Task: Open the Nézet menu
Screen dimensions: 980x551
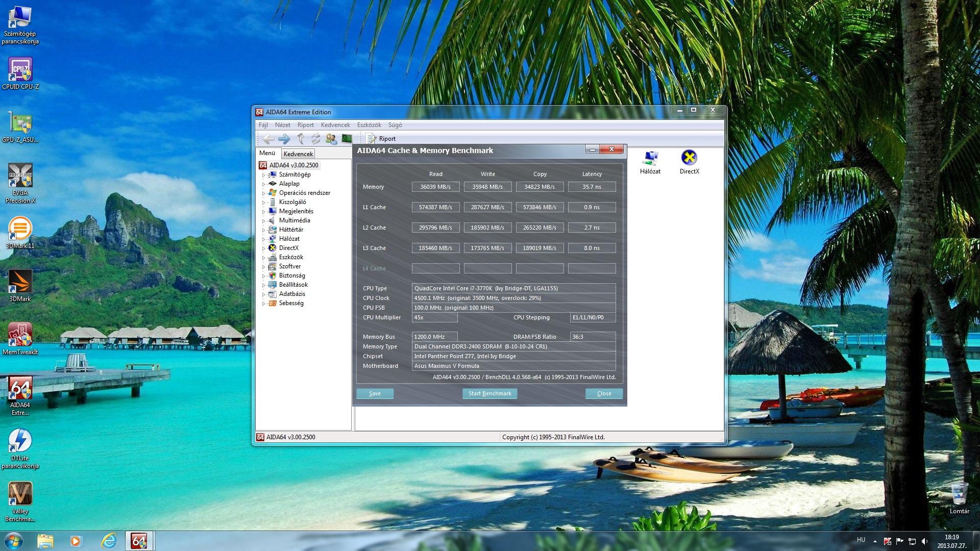Action: [x=282, y=125]
